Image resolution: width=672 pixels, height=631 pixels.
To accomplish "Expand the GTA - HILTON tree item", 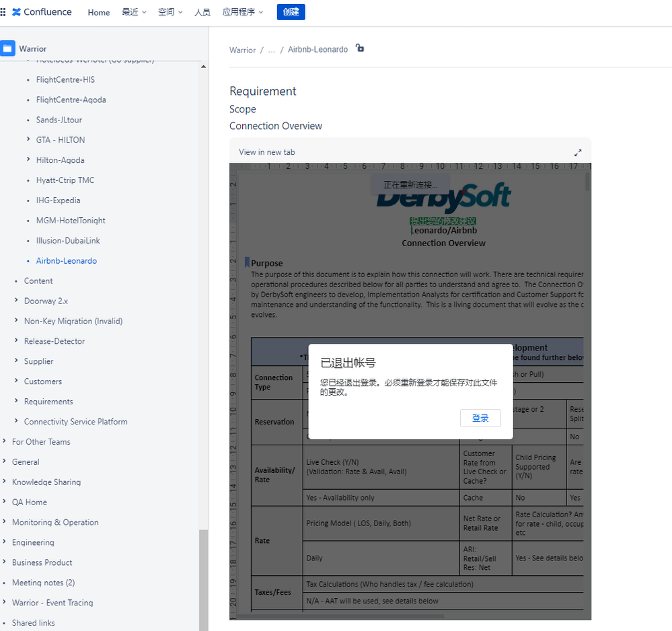I will pyautogui.click(x=28, y=139).
